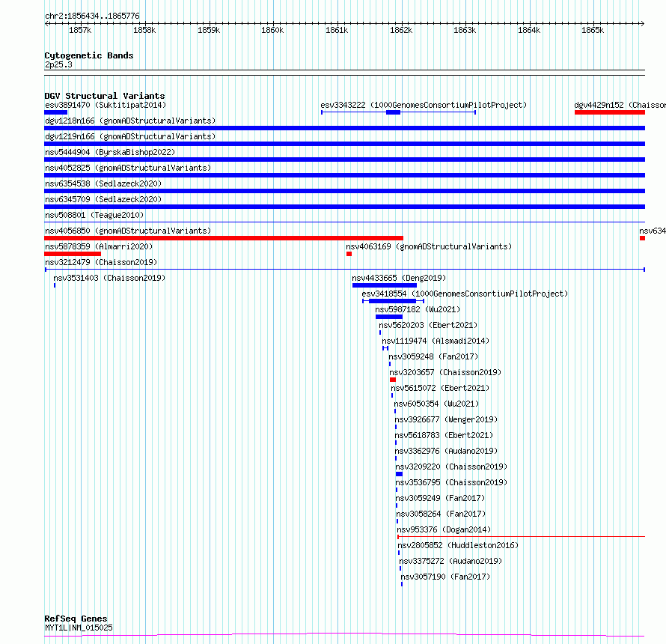This screenshot has width=666, height=644.
Task: Open the dgv4429n152 Chaisson variant label
Action: (620, 105)
